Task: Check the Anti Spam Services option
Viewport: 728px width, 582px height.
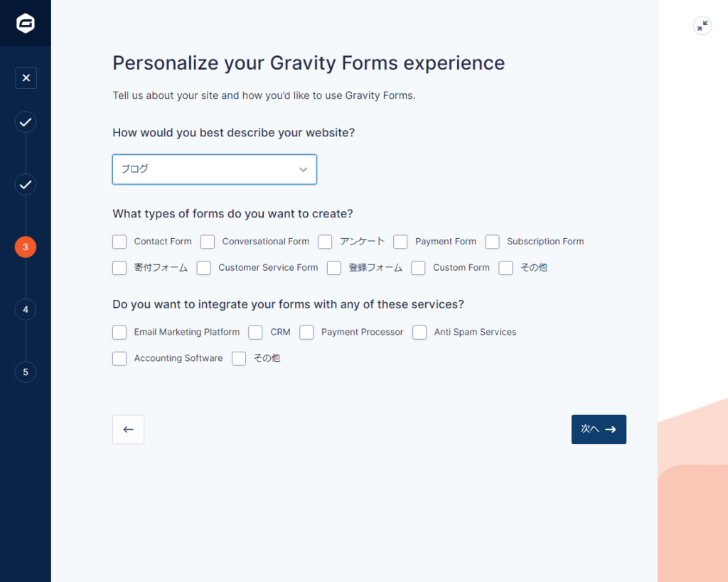Action: (419, 332)
